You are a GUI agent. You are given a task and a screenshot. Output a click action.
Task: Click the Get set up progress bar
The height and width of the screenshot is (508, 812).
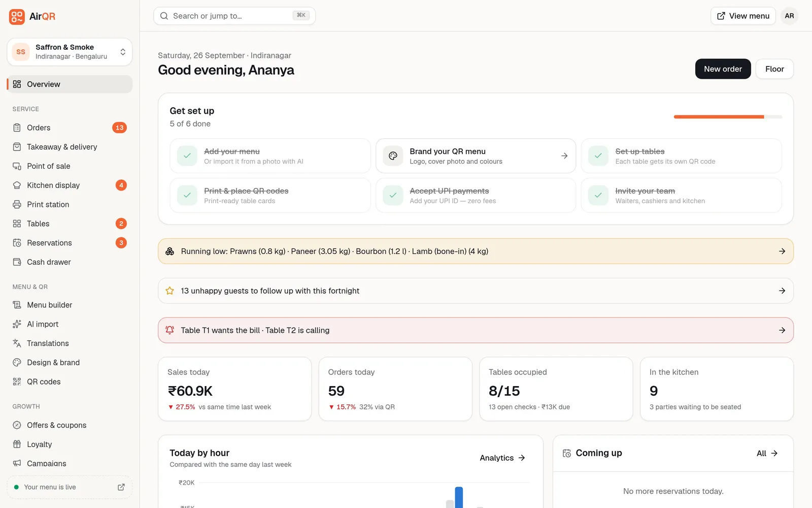click(728, 117)
